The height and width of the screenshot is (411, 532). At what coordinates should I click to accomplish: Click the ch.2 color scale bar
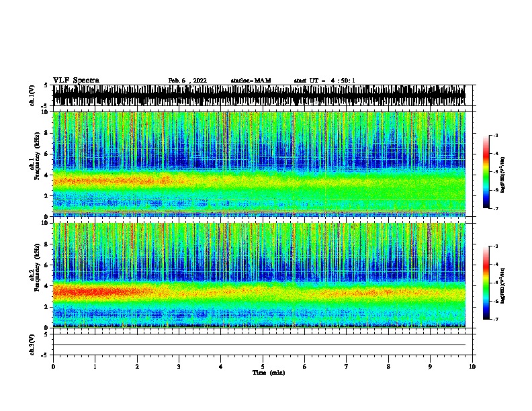click(x=486, y=283)
